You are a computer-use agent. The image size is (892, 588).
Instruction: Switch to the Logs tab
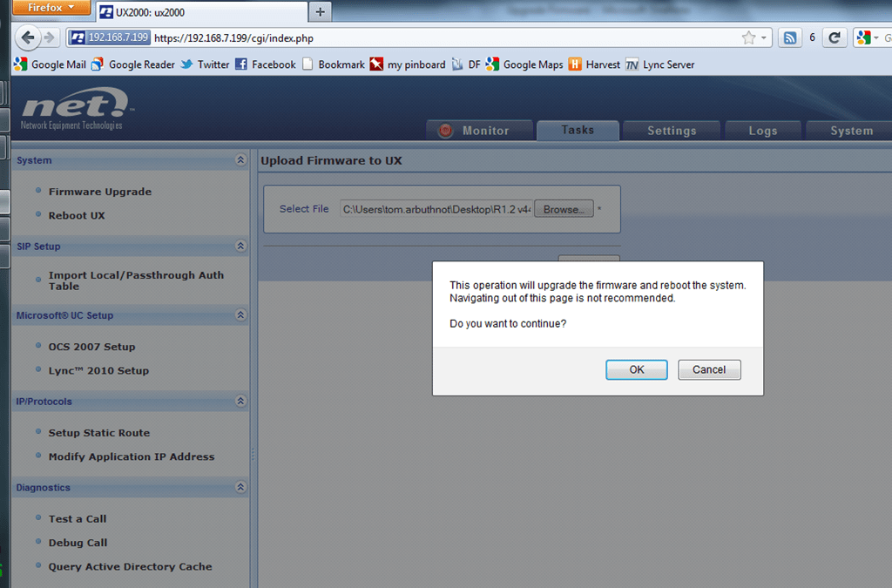(763, 131)
